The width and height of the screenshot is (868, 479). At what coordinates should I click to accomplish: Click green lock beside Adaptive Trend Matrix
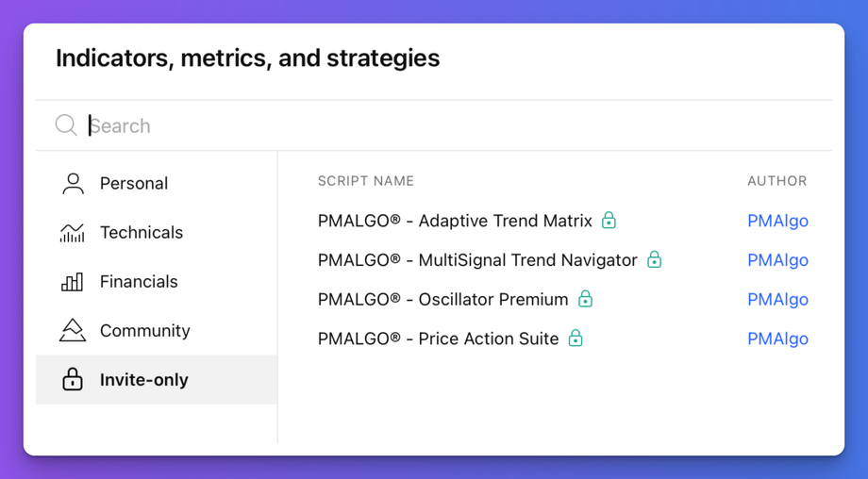point(609,220)
